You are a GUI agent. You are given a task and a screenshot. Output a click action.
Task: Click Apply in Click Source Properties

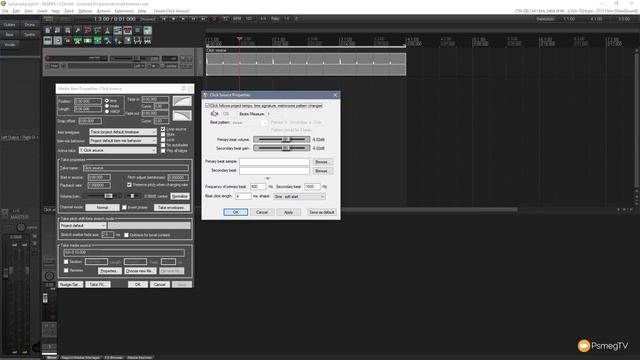coord(289,212)
